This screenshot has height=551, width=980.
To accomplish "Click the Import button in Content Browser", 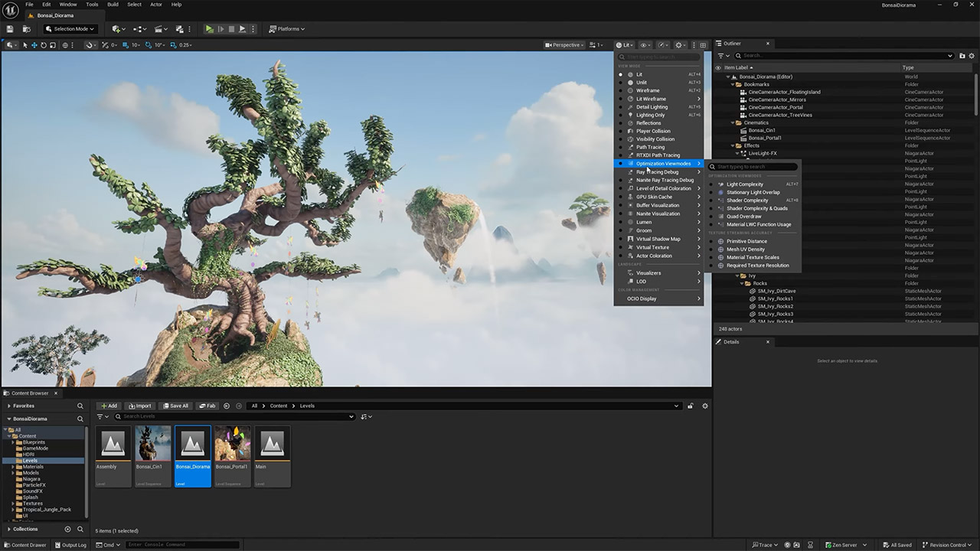I will point(140,406).
